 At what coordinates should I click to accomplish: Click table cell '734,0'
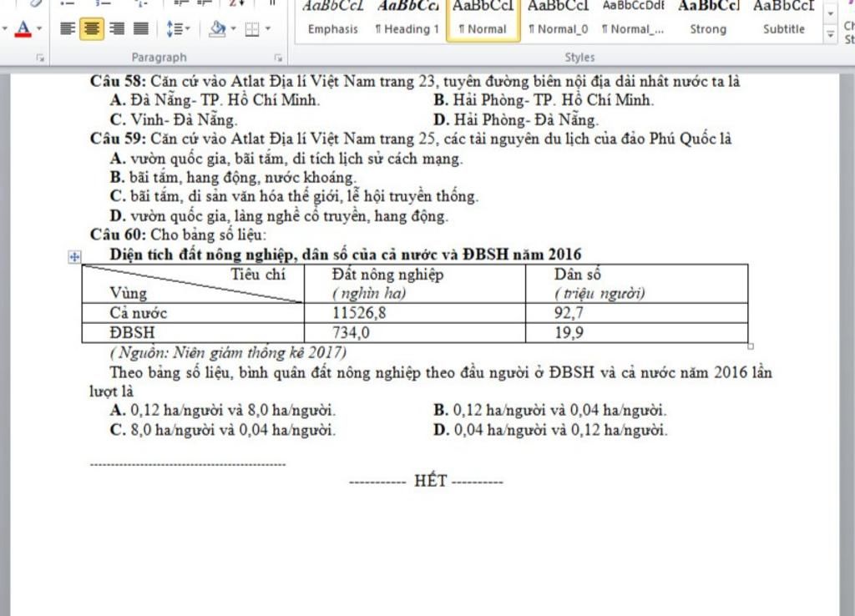[x=352, y=332]
